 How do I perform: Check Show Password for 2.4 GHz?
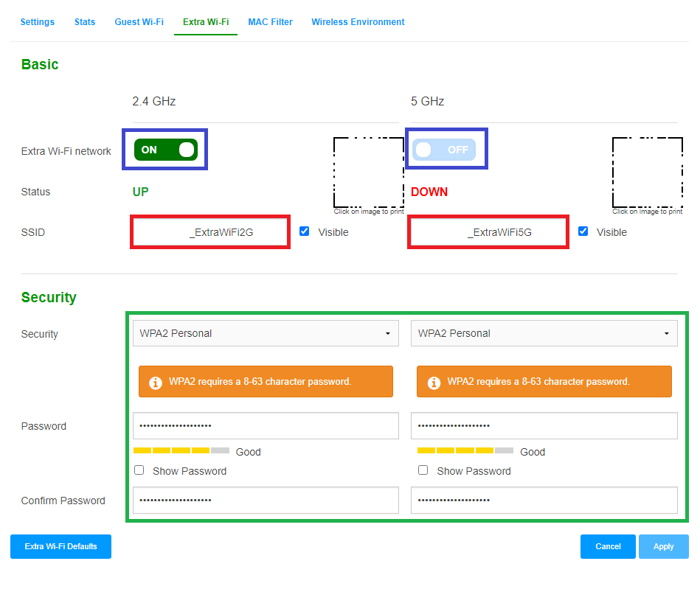click(139, 470)
